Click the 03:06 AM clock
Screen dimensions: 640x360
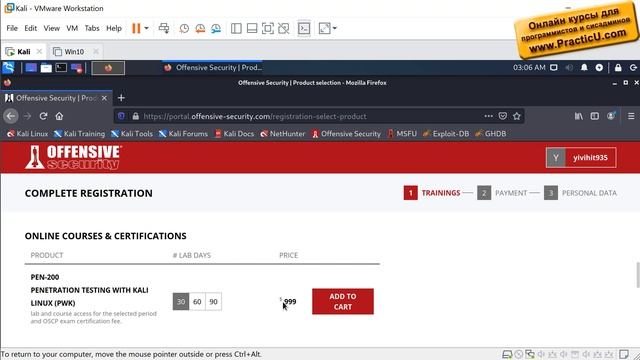529,67
